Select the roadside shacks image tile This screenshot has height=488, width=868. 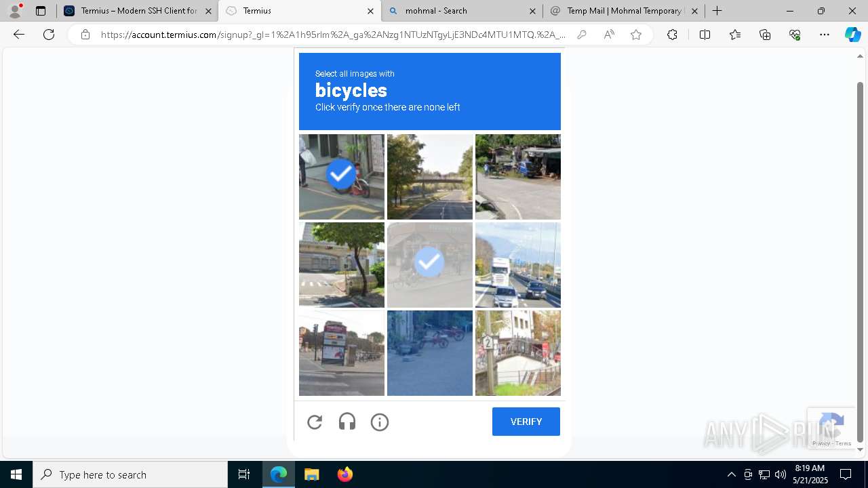coord(518,177)
